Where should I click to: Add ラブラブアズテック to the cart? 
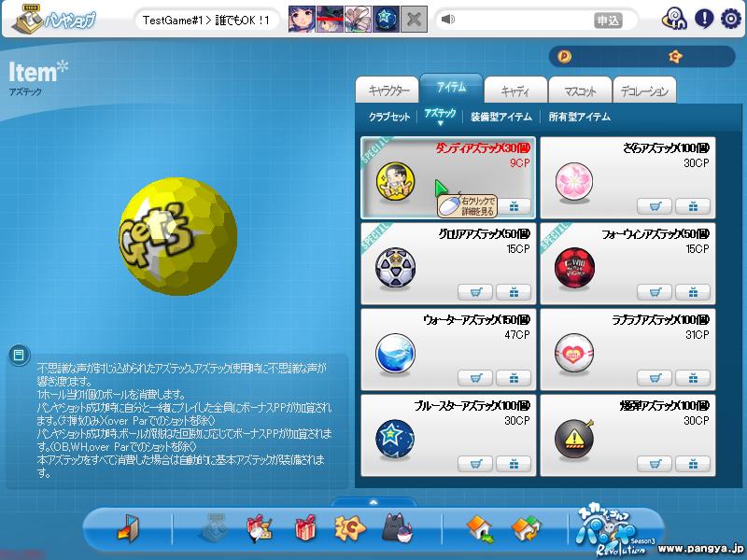[655, 378]
